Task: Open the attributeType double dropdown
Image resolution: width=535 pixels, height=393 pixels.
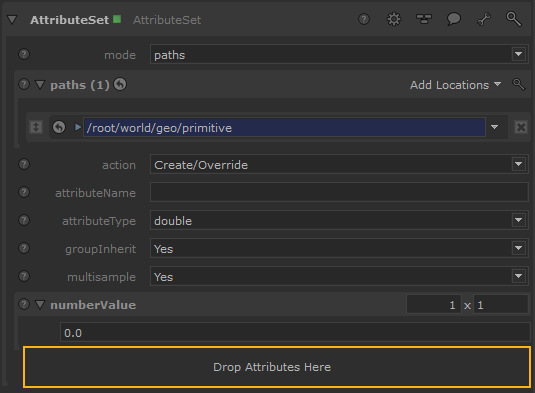Action: click(x=339, y=221)
